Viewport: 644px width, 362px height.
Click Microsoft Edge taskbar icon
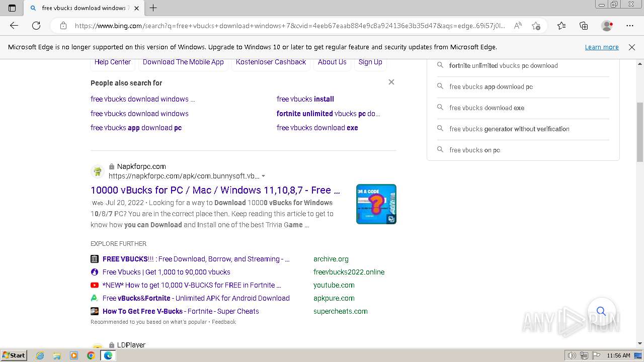(x=108, y=355)
